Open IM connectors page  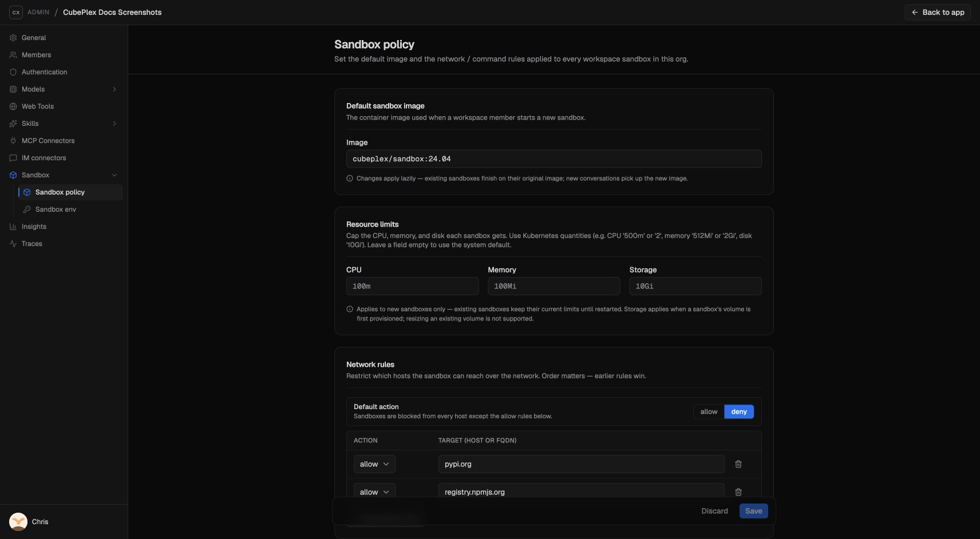pos(64,158)
